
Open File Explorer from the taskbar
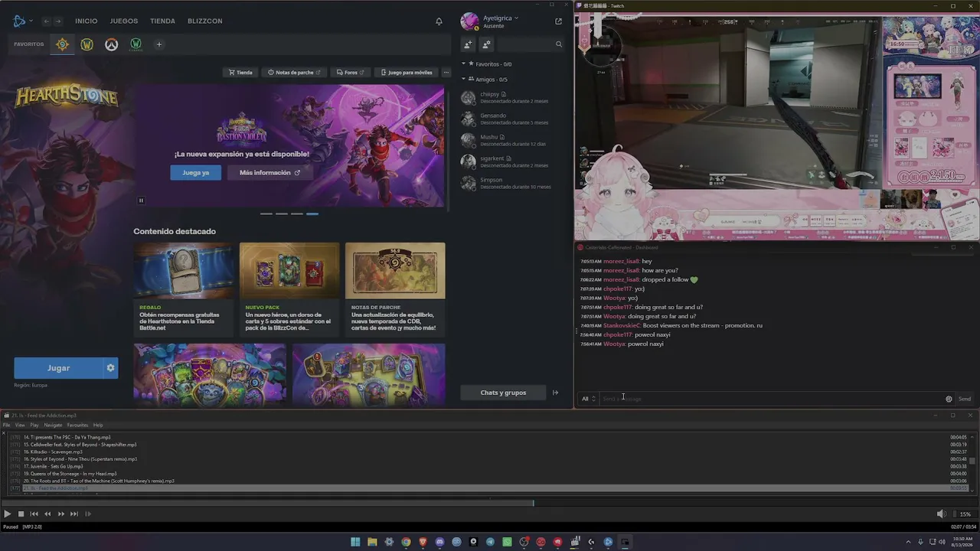(x=372, y=542)
